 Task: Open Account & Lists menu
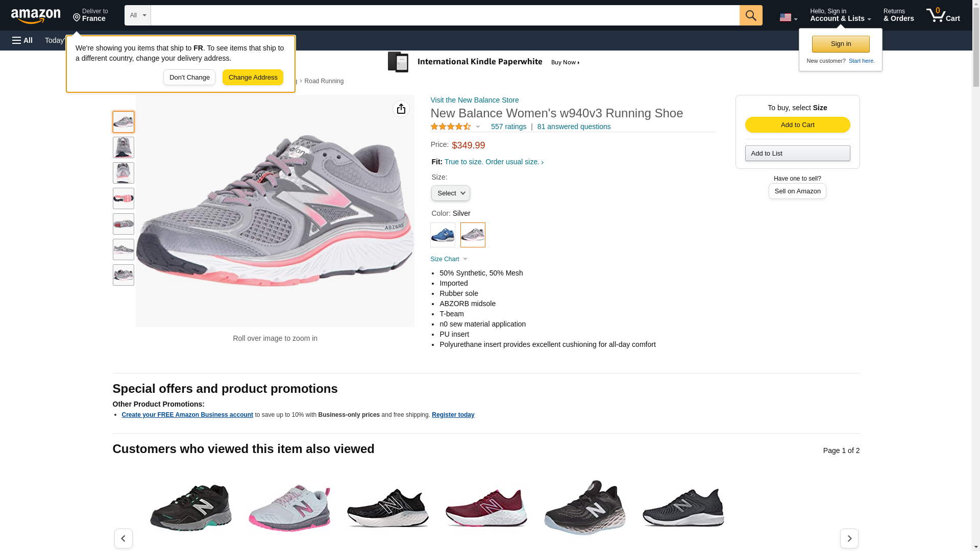[840, 15]
